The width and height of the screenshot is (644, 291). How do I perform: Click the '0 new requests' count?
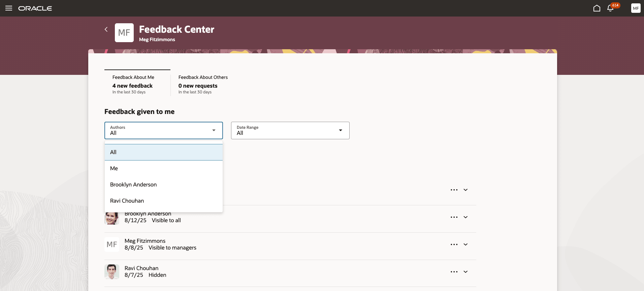(198, 86)
